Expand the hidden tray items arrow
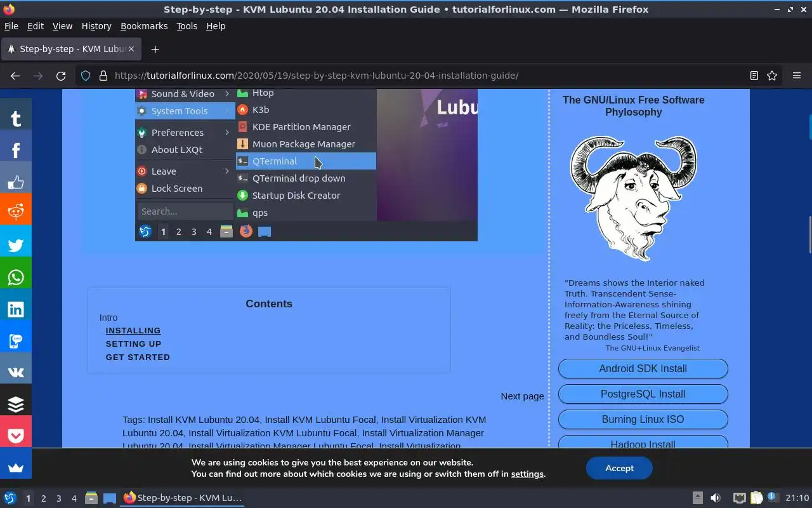Image resolution: width=812 pixels, height=508 pixels. [697, 498]
